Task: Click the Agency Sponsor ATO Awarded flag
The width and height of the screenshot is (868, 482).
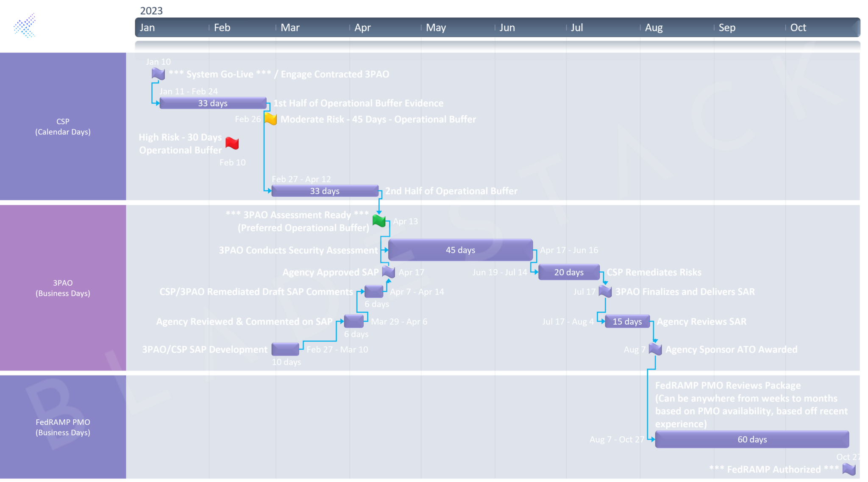Action: click(x=655, y=349)
